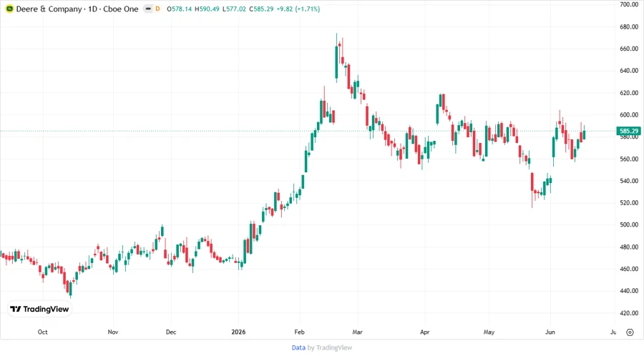Click the 560.00 price axis label
This screenshot has height=356, width=644.
(629, 159)
